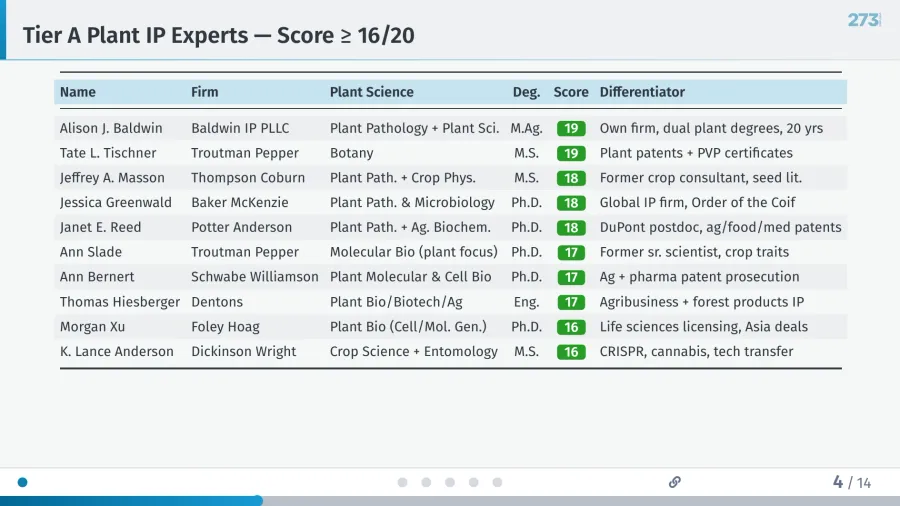Click the Firm column header
Image resolution: width=900 pixels, height=506 pixels.
[205, 92]
